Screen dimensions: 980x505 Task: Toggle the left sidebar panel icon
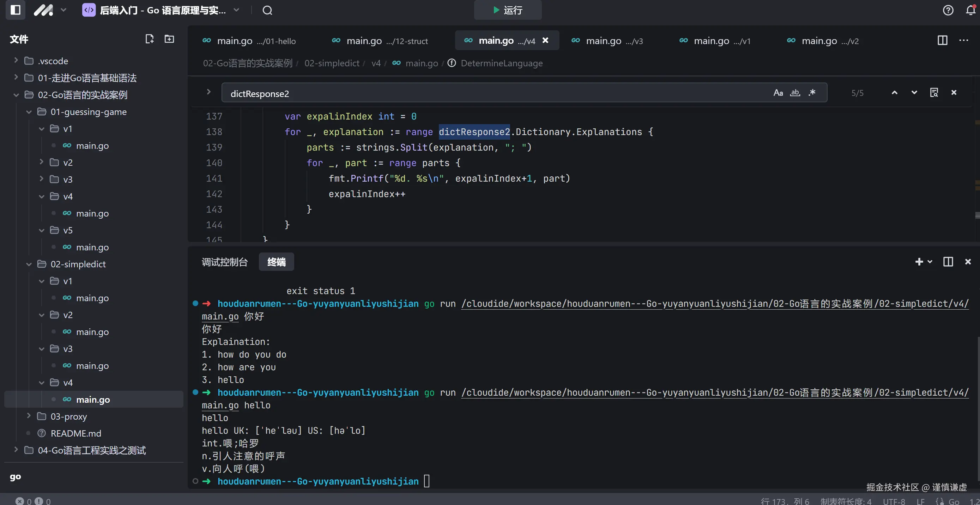pyautogui.click(x=15, y=10)
